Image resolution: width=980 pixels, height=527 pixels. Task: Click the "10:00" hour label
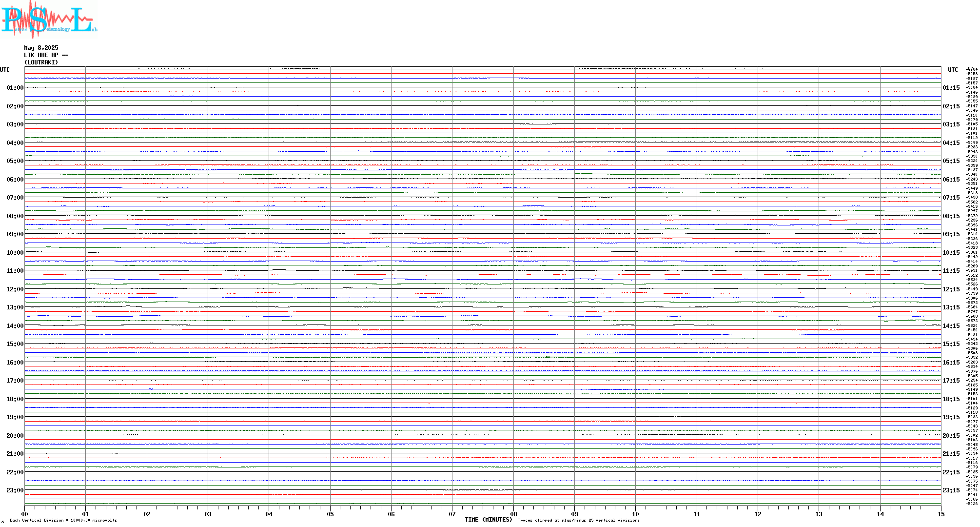pyautogui.click(x=15, y=253)
